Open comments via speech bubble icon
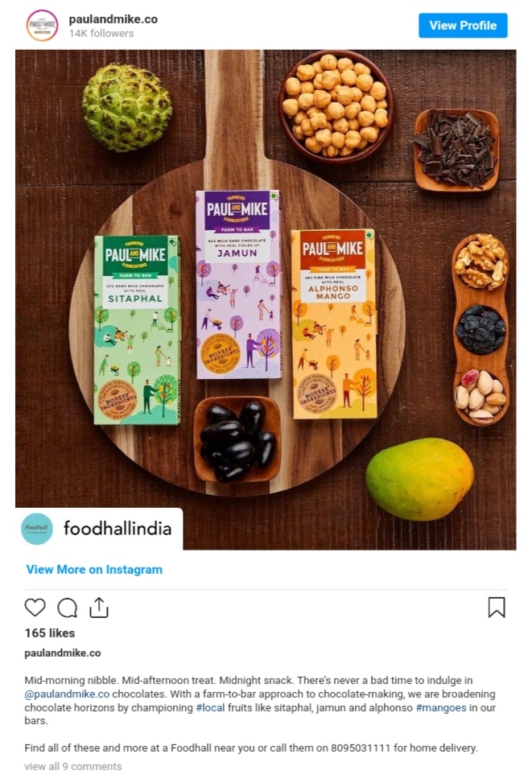 (67, 607)
